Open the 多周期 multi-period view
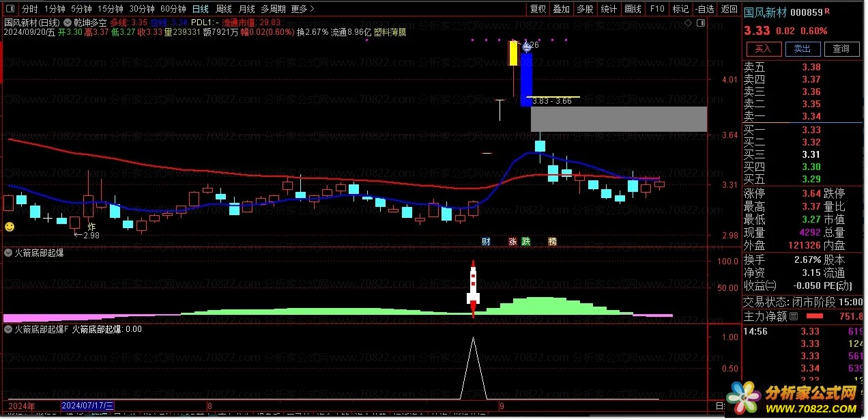 tap(273, 10)
